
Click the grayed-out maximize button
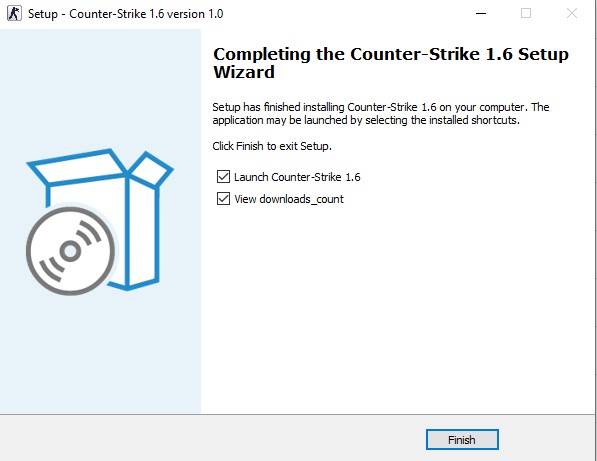click(x=526, y=14)
